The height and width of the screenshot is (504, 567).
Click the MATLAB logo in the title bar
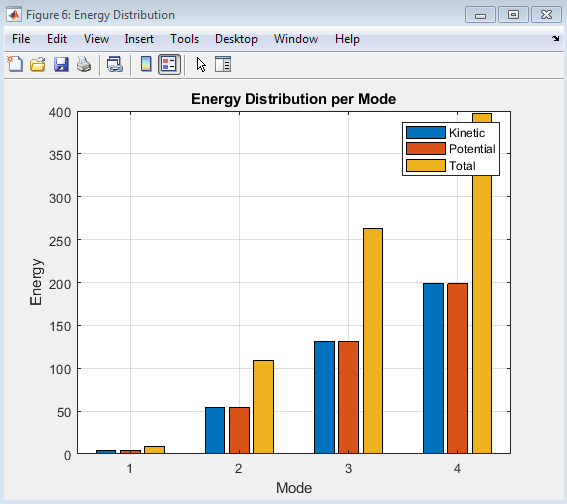[x=14, y=15]
